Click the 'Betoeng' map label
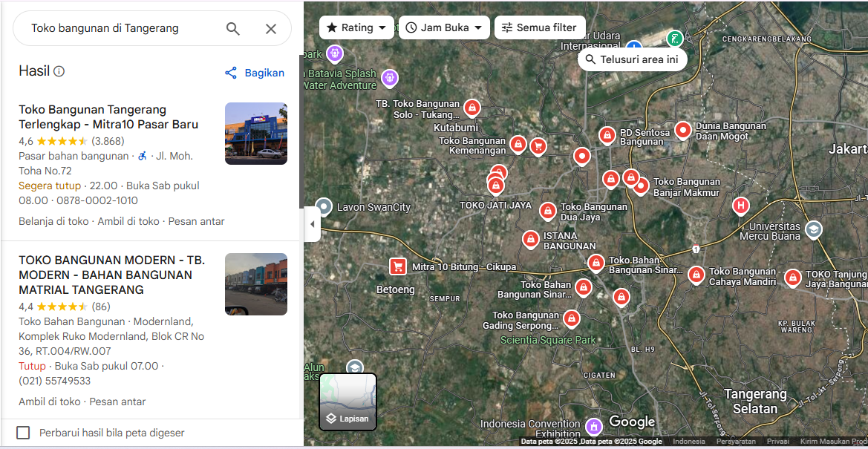Image resolution: width=868 pixels, height=449 pixels. click(395, 289)
